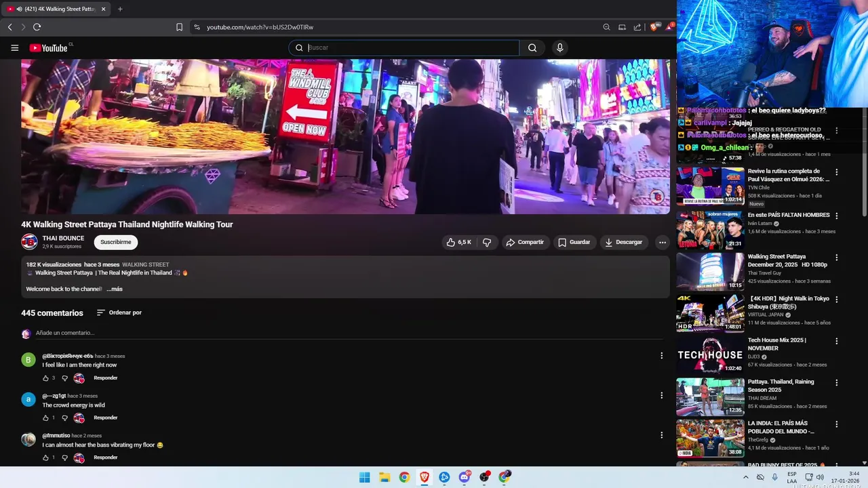Viewport: 868px width, 488px height.
Task: Reply to "The crowd energy is wild"
Action: point(106,418)
